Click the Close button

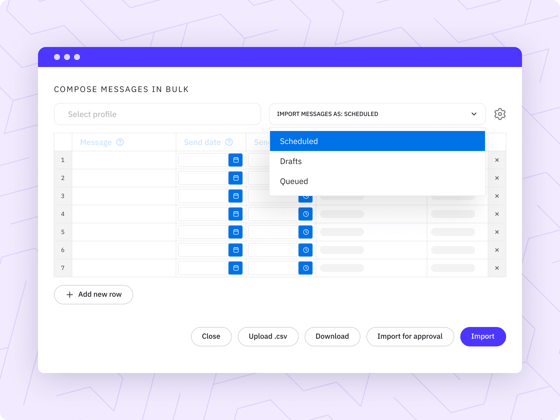(211, 336)
